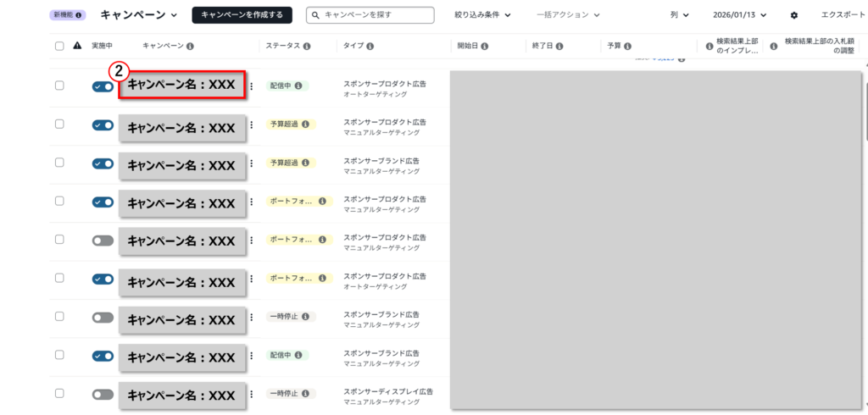This screenshot has height=415, width=868.
Task: Open campaign name of 配信中 スポンサーブランド広告 row
Action: click(182, 357)
